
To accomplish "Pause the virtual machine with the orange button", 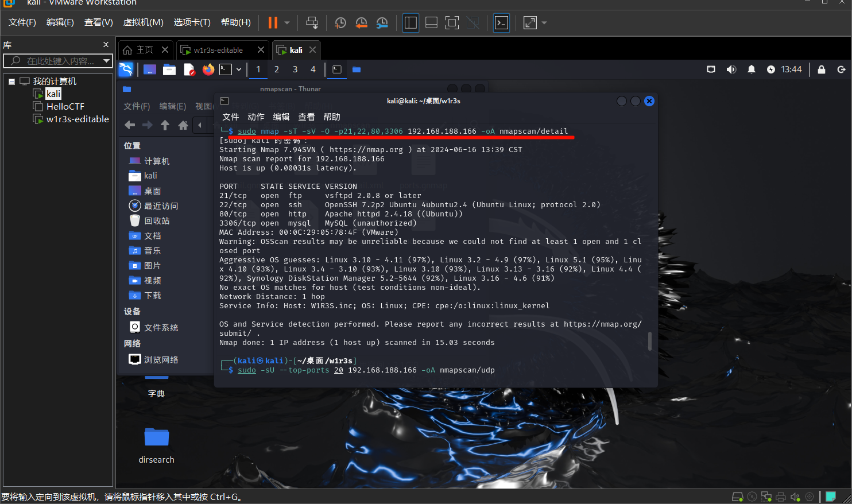I will [x=273, y=23].
